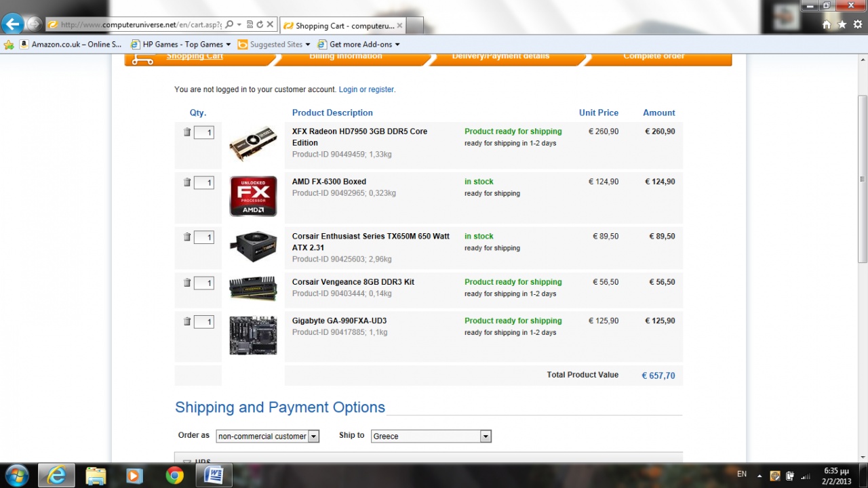Open the 'Ship to' country dropdown

coord(431,436)
